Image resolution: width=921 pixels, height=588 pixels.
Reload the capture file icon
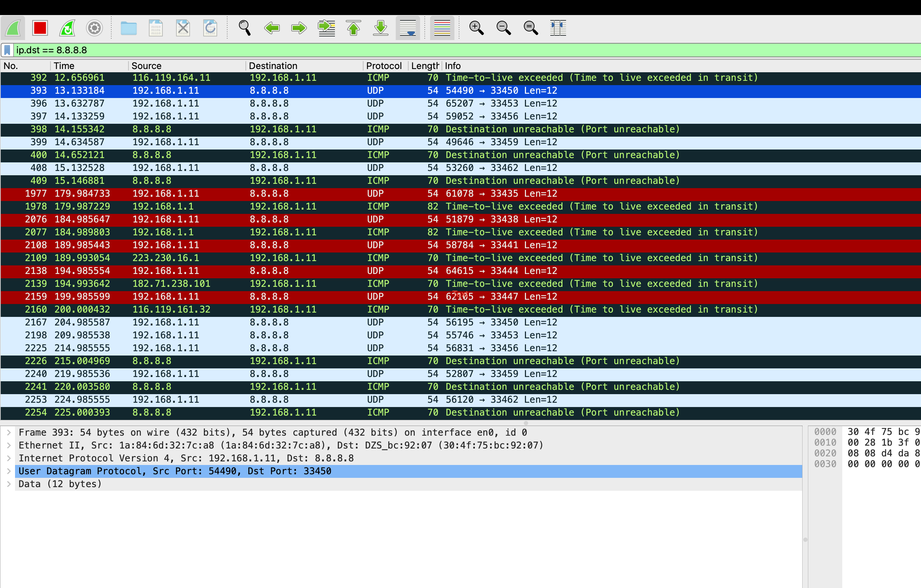210,28
